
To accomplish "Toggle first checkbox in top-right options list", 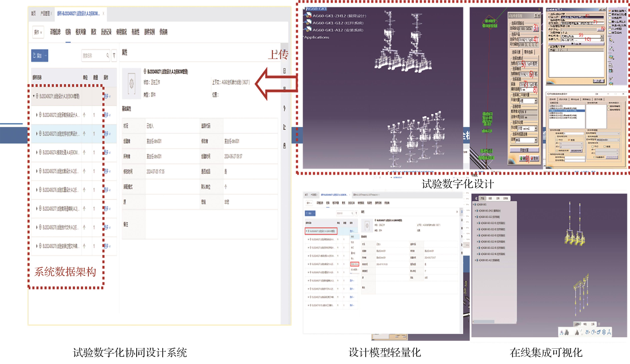I will point(610,11).
